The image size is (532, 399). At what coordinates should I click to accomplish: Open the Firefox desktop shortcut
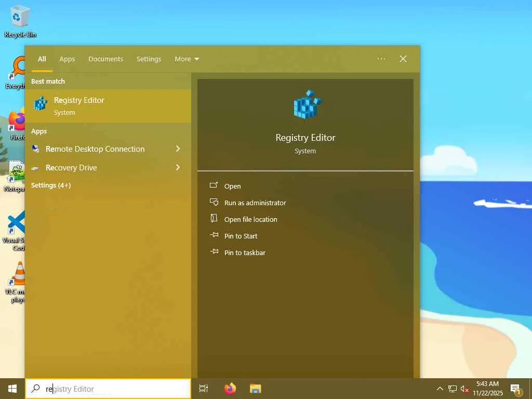click(x=16, y=125)
